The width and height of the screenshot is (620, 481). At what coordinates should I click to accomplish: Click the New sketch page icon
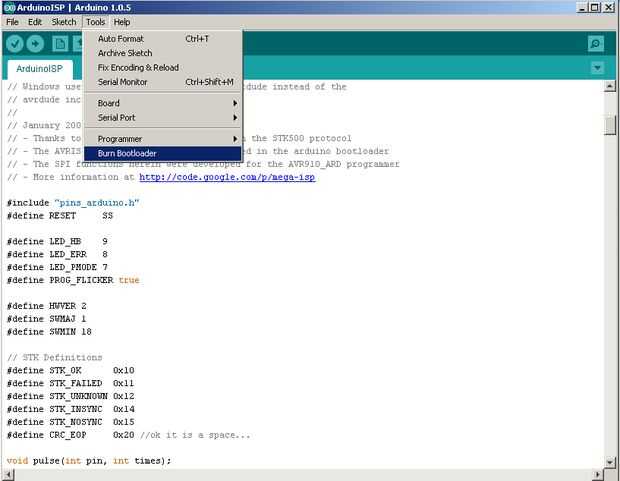(x=60, y=44)
